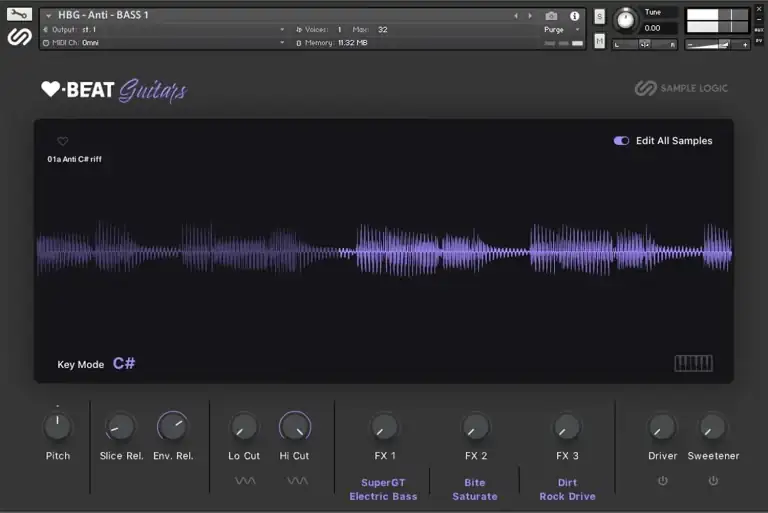This screenshot has height=513, width=768.
Task: Toggle the Driver power button
Action: click(x=663, y=481)
